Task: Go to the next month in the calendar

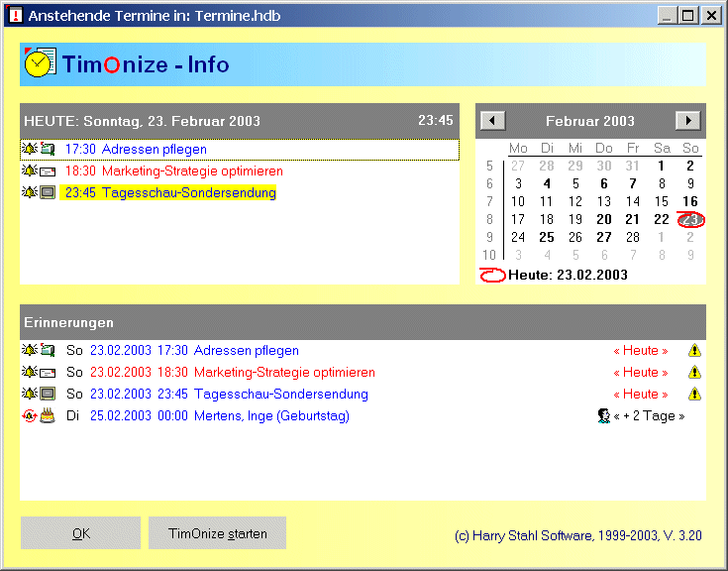Action: (x=688, y=121)
